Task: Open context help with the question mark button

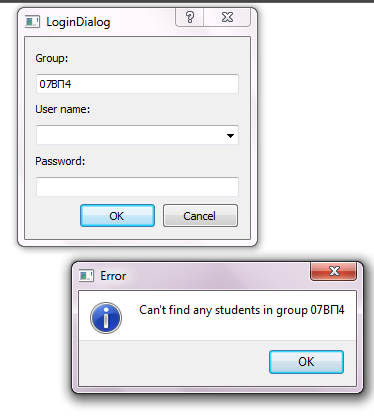Action: pos(190,17)
